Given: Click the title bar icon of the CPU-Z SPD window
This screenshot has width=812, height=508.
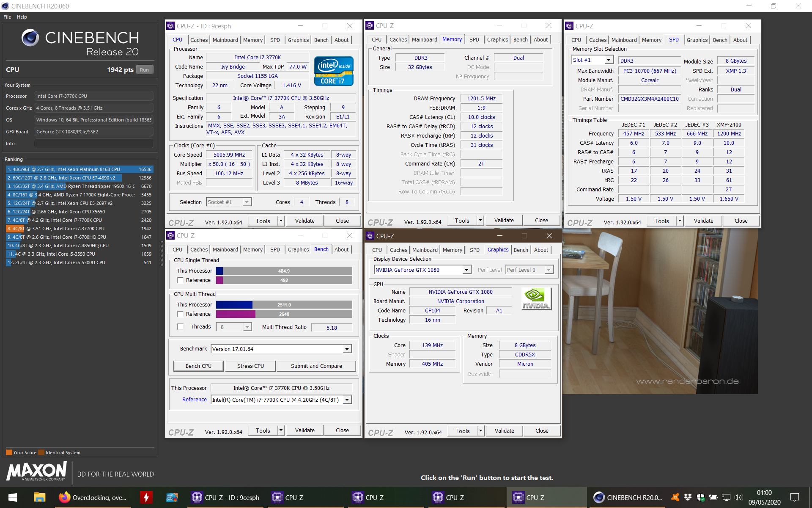Looking at the screenshot, I should 569,26.
